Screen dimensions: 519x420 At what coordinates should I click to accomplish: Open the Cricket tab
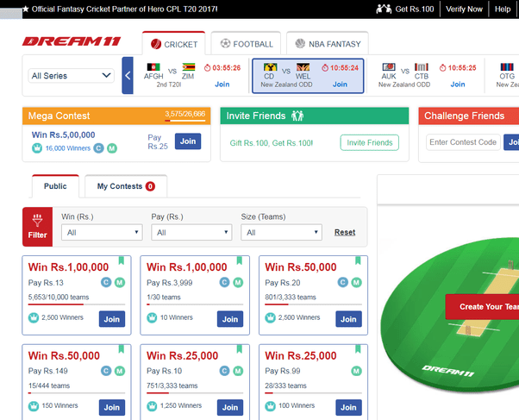click(174, 44)
